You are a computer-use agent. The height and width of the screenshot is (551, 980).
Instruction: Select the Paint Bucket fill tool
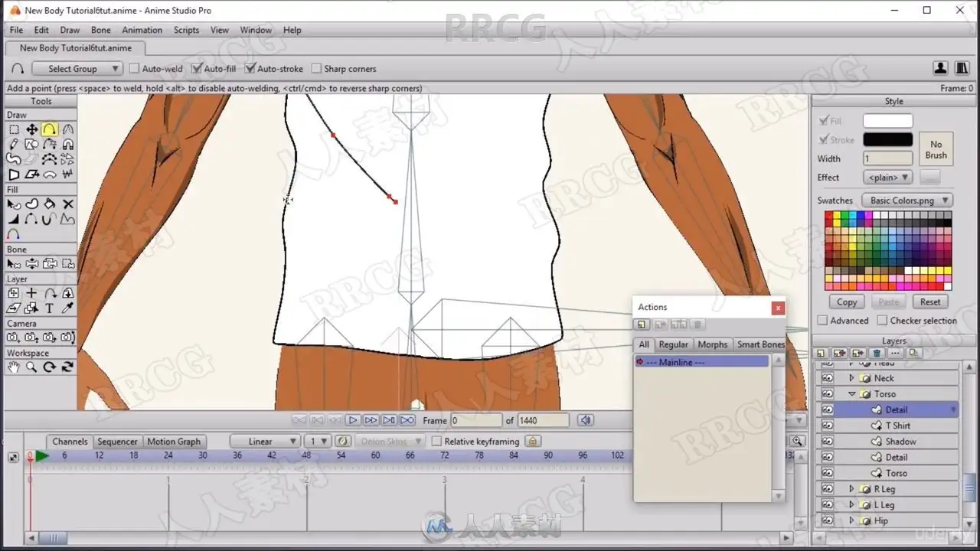pyautogui.click(x=50, y=204)
